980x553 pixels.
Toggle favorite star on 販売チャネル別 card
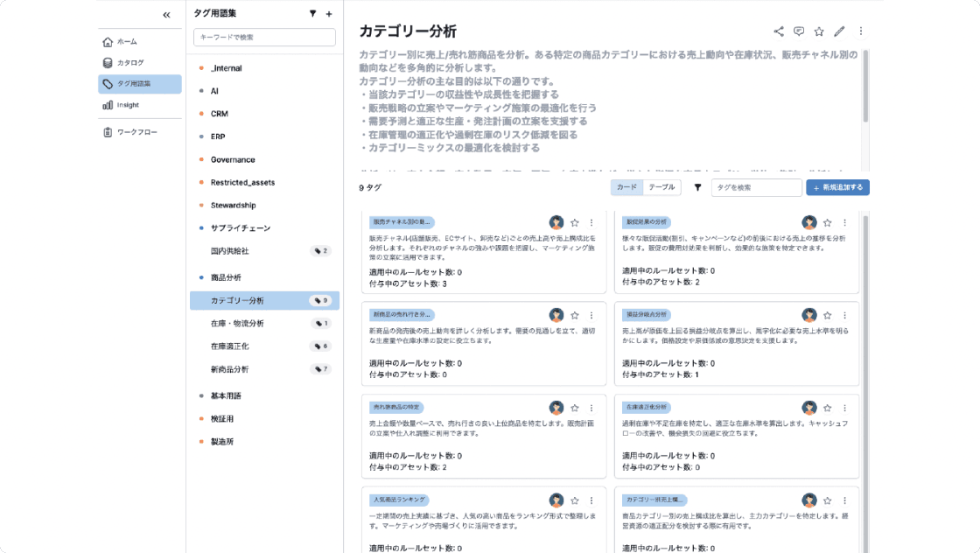pyautogui.click(x=575, y=222)
